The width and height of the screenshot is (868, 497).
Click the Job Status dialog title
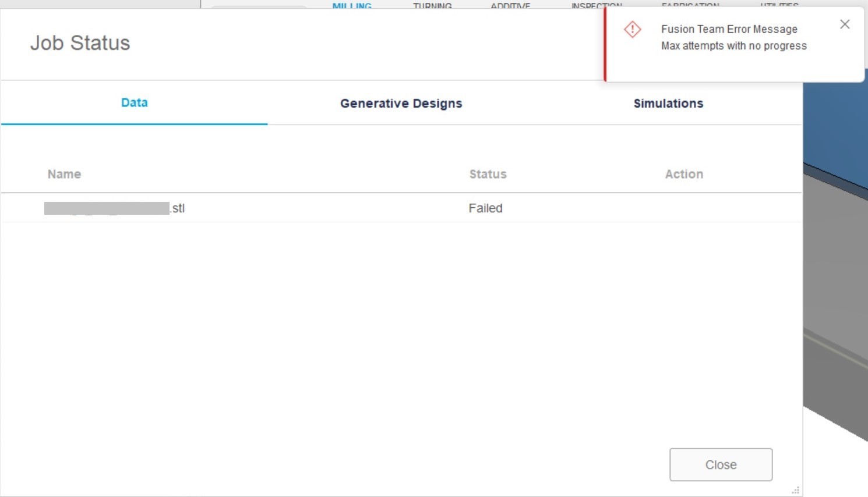point(80,42)
